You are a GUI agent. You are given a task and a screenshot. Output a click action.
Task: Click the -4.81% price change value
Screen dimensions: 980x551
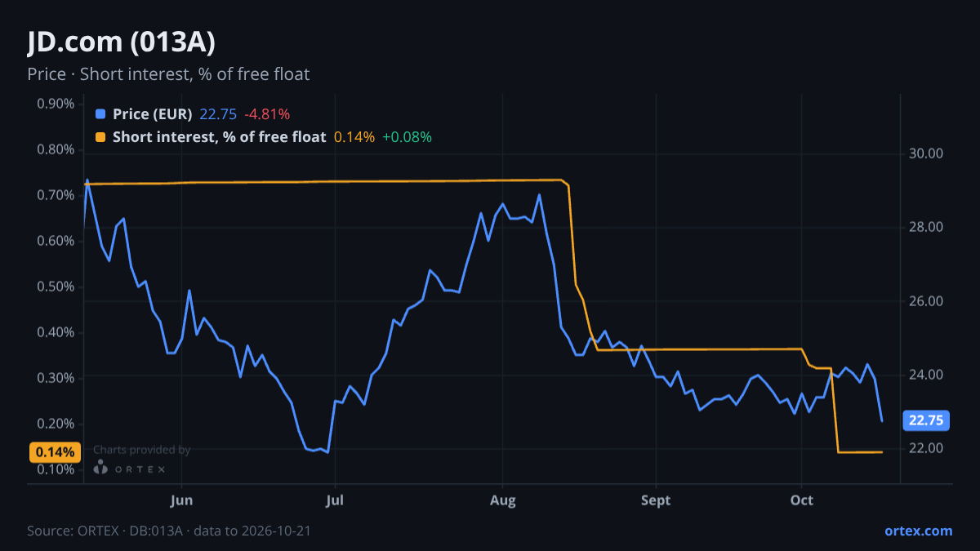point(267,114)
